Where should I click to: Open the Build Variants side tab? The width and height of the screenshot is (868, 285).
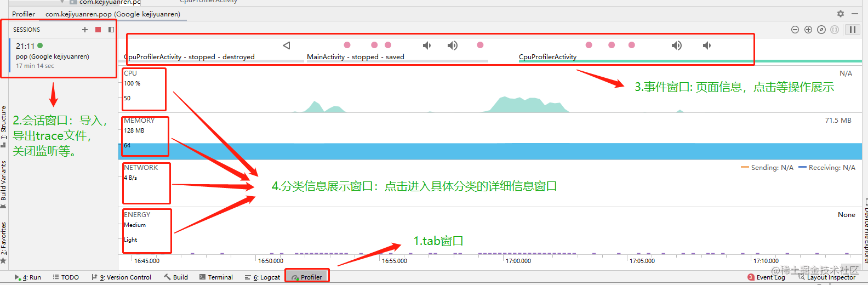(3, 185)
